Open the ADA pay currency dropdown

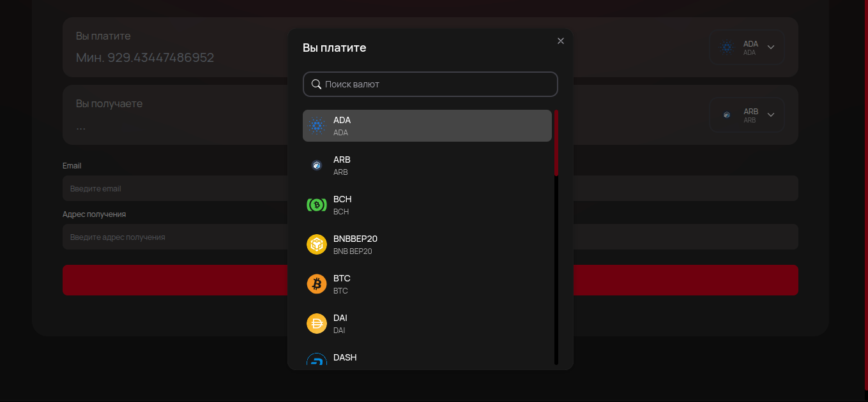coord(747,47)
